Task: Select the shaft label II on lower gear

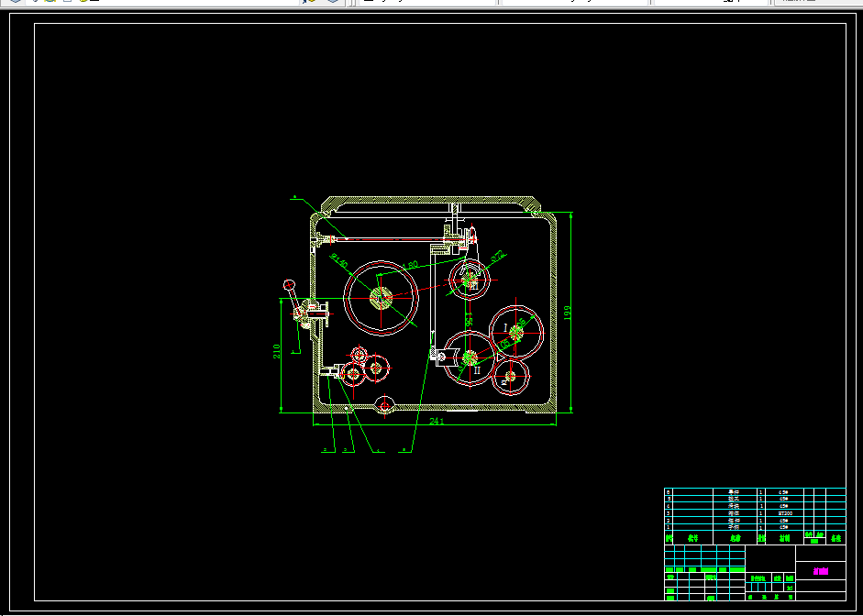Action: [x=477, y=370]
